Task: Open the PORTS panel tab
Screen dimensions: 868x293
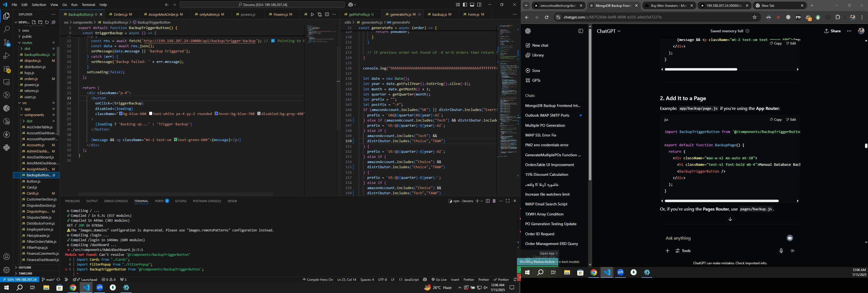Action: [x=162, y=201]
